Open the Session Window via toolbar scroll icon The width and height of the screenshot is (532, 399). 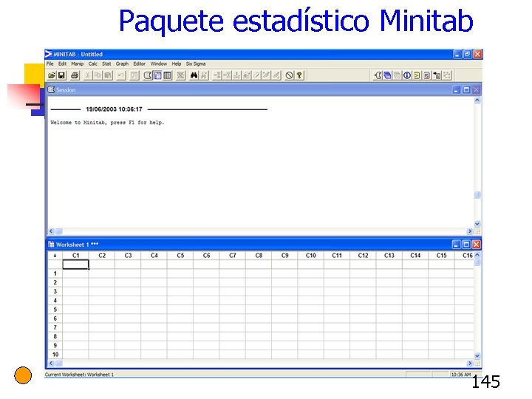[148, 75]
